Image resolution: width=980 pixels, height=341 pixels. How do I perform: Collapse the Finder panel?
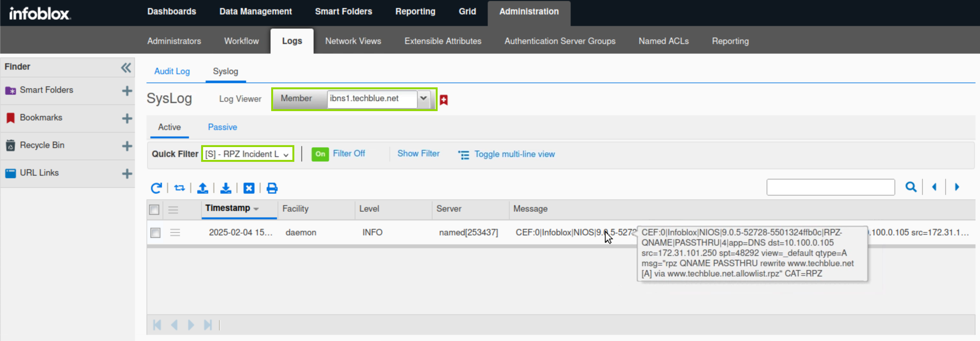click(126, 67)
